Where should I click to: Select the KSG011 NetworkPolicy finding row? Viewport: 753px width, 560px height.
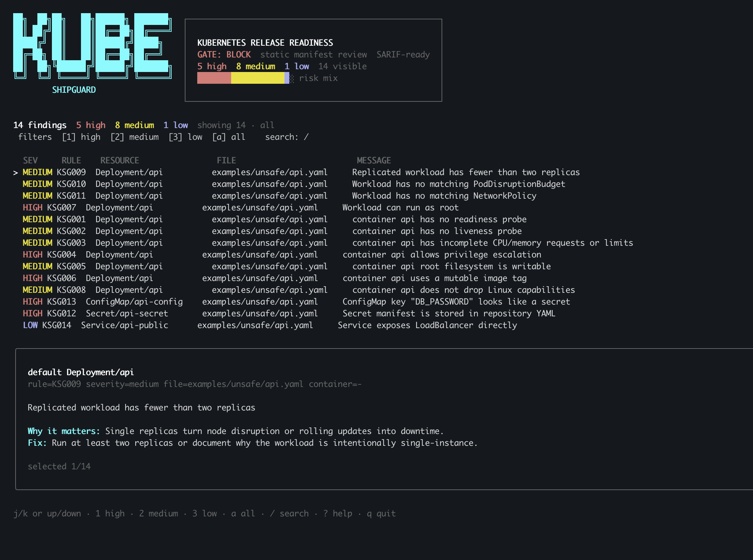point(280,196)
